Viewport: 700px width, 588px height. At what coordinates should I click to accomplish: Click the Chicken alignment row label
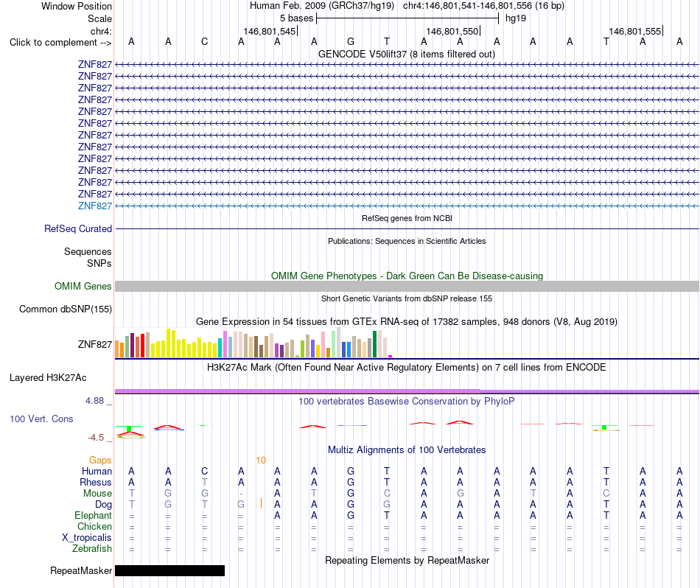tap(94, 526)
